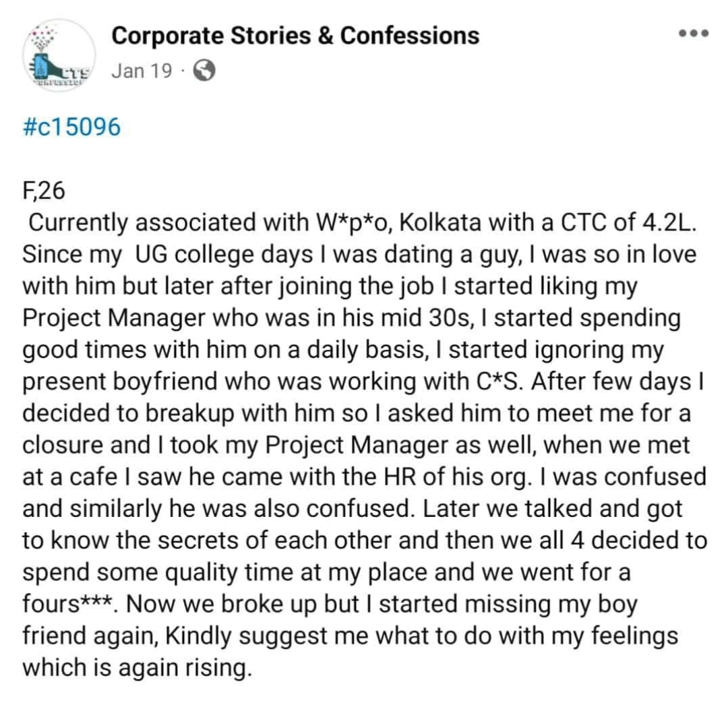Click the globe public audience icon
Image resolution: width=728 pixels, height=703 pixels.
204,71
